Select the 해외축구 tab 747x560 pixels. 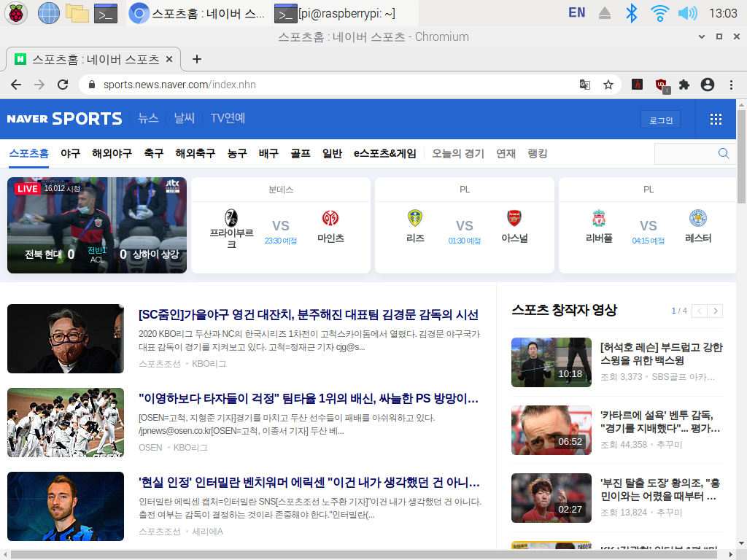point(196,154)
